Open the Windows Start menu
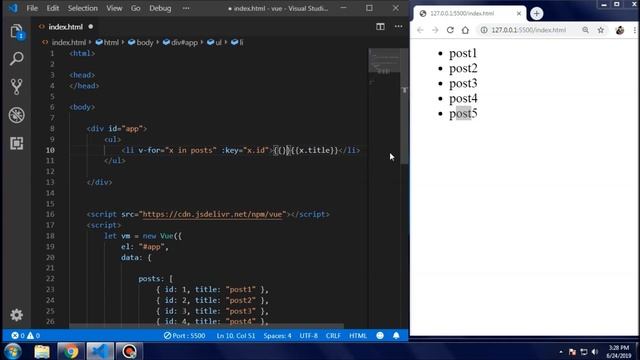This screenshot has width=640, height=360. click(13, 351)
